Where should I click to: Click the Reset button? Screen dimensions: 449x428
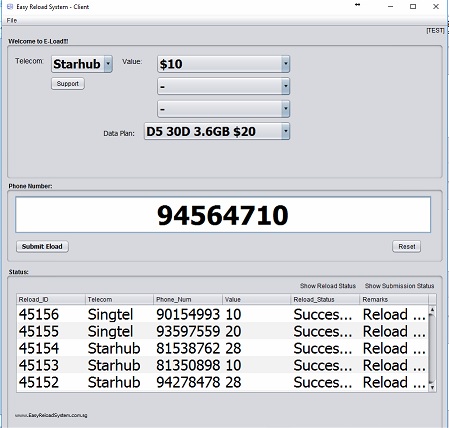click(407, 247)
